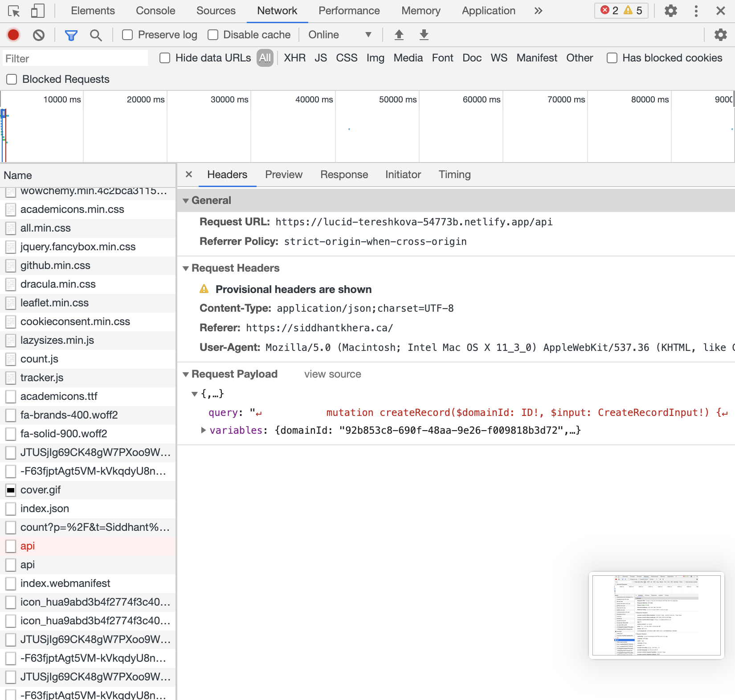Image resolution: width=735 pixels, height=700 pixels.
Task: Enable Disable cache option
Action: click(212, 35)
